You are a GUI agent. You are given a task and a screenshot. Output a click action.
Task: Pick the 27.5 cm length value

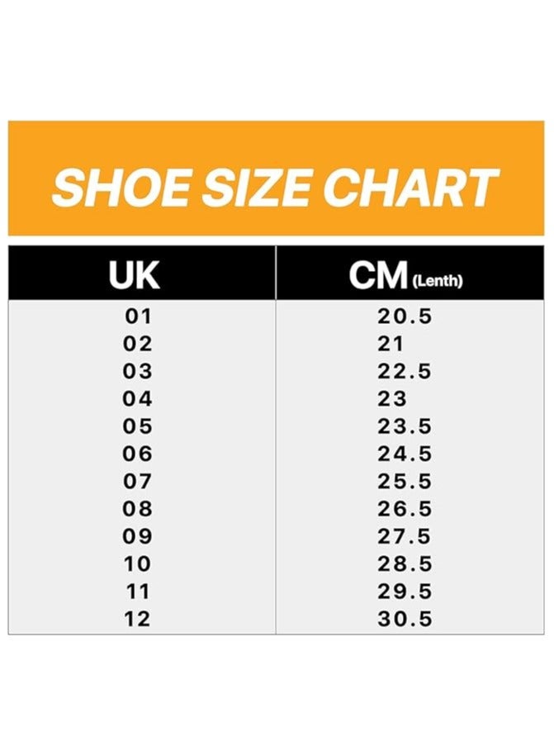click(405, 537)
